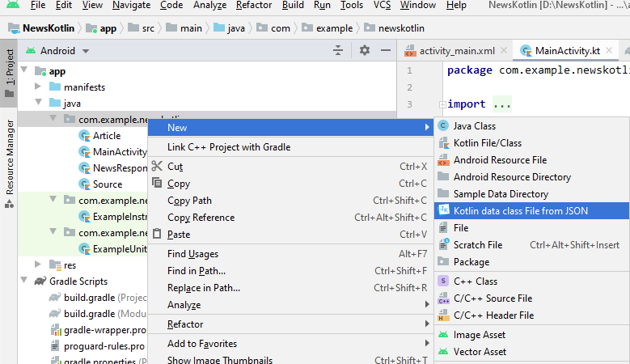630x364 pixels.
Task: Open the Article class in project tree
Action: click(x=106, y=136)
